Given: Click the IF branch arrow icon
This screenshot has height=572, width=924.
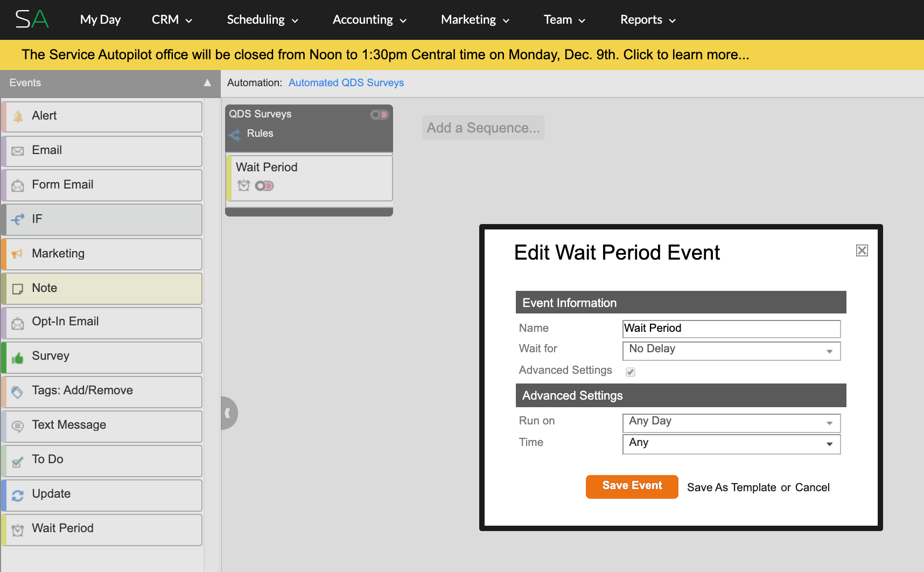Looking at the screenshot, I should pyautogui.click(x=18, y=219).
